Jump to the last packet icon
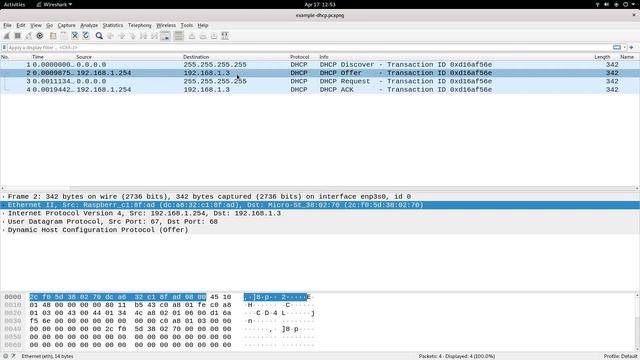 tap(154, 36)
